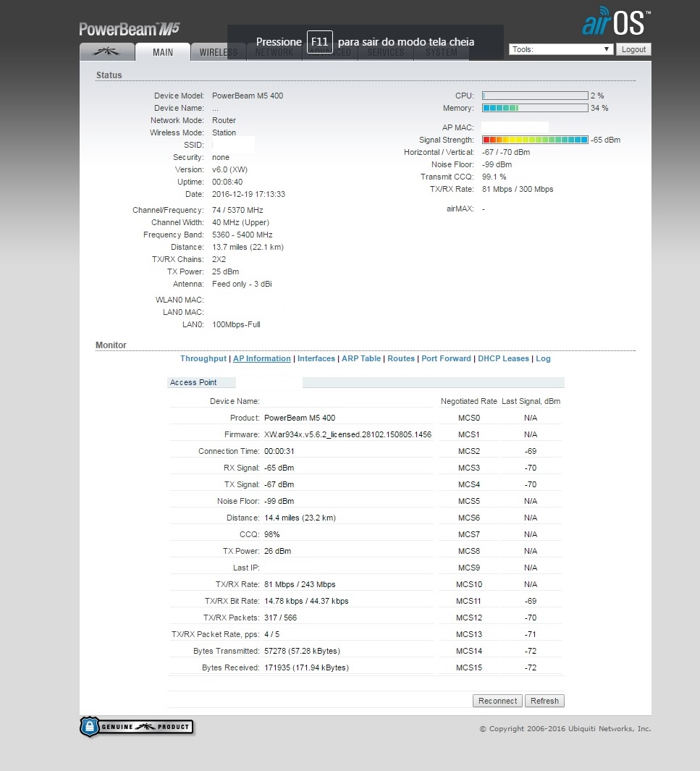Click the MCS0 negotiated rate row

(x=500, y=418)
